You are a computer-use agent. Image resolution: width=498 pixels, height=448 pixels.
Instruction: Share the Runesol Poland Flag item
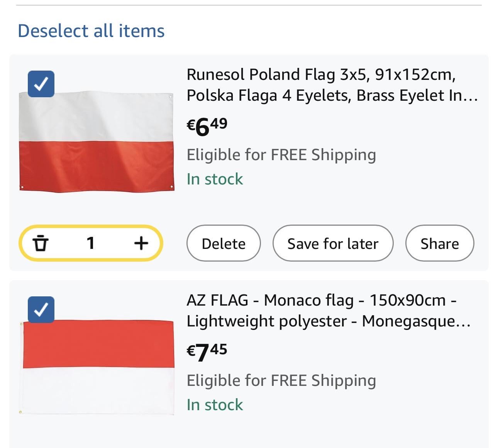point(439,243)
